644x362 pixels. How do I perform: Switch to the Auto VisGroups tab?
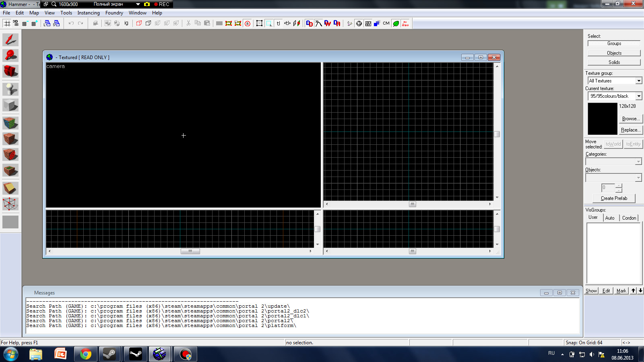(610, 218)
